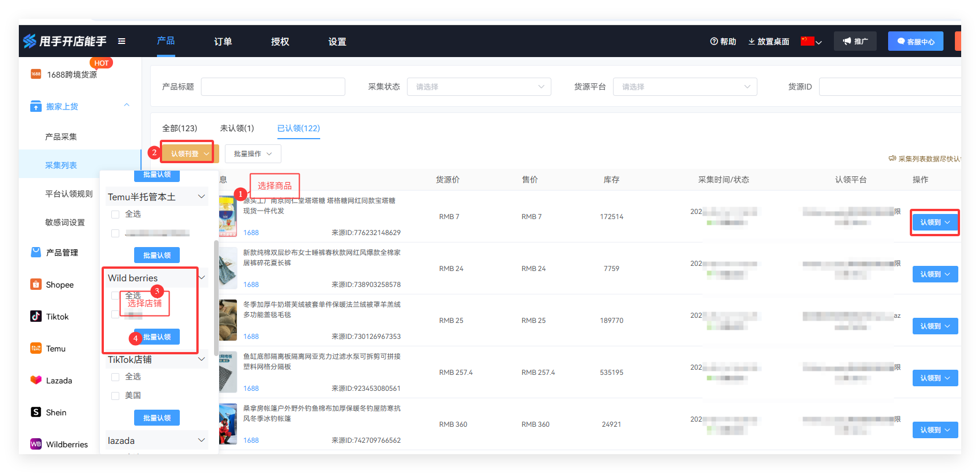This screenshot has height=473, width=980.
Task: Open the 1688跨境货源 sidebar icon
Action: point(36,74)
